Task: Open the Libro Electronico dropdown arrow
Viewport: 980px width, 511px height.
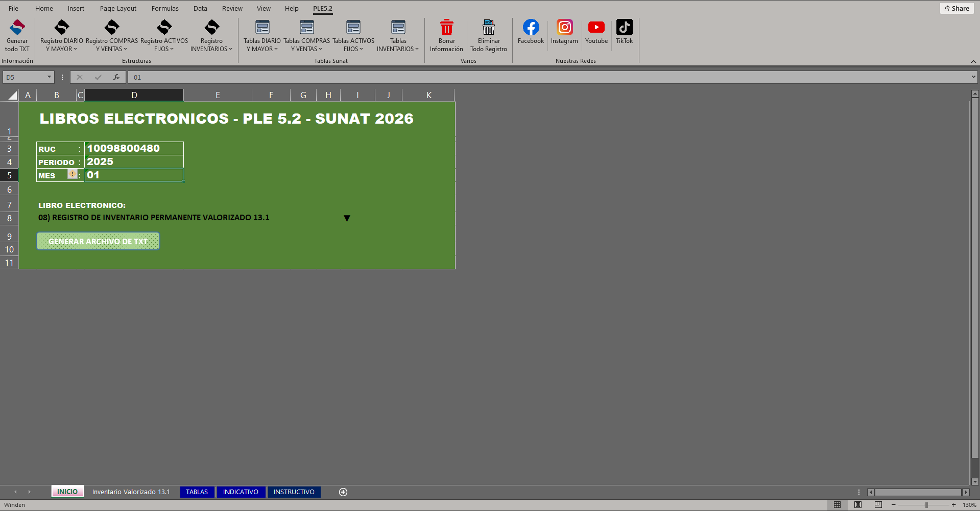Action: click(347, 218)
